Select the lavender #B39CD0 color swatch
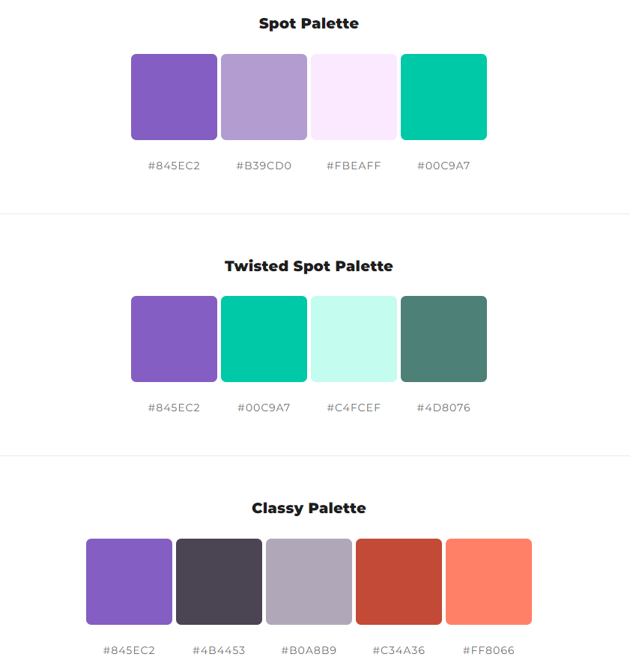The height and width of the screenshot is (672, 630). pos(264,97)
